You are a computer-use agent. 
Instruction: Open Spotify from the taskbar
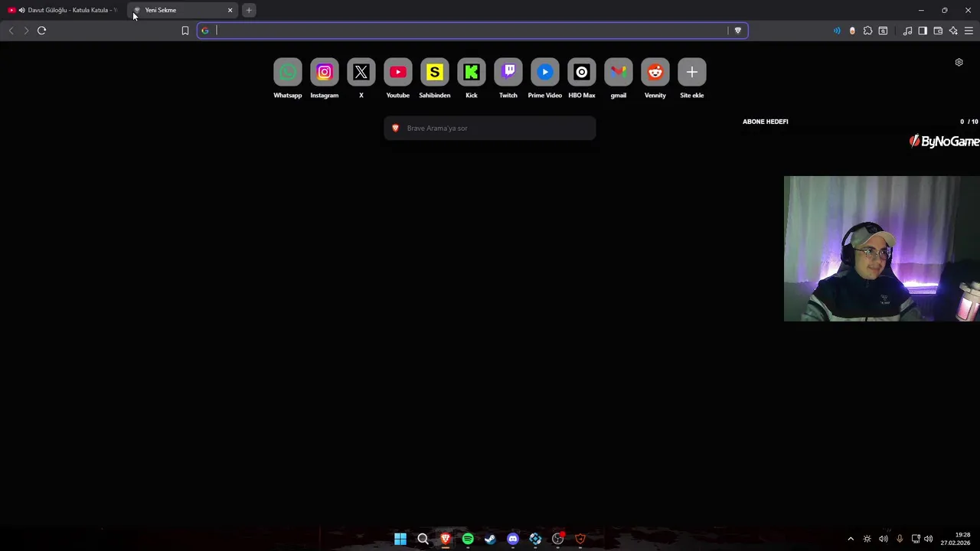[468, 539]
